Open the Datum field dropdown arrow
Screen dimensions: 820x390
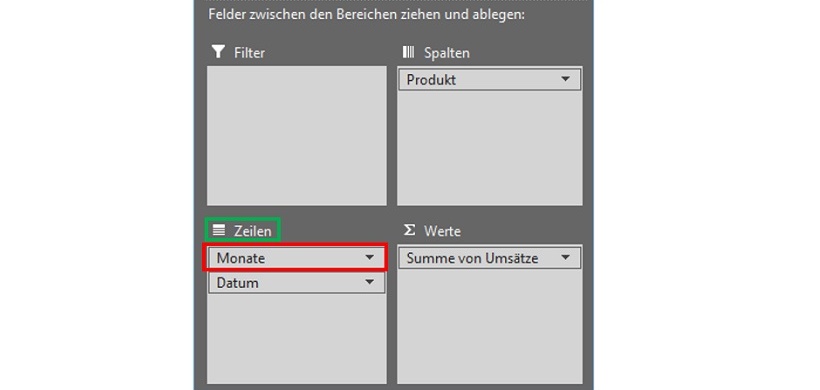point(370,282)
